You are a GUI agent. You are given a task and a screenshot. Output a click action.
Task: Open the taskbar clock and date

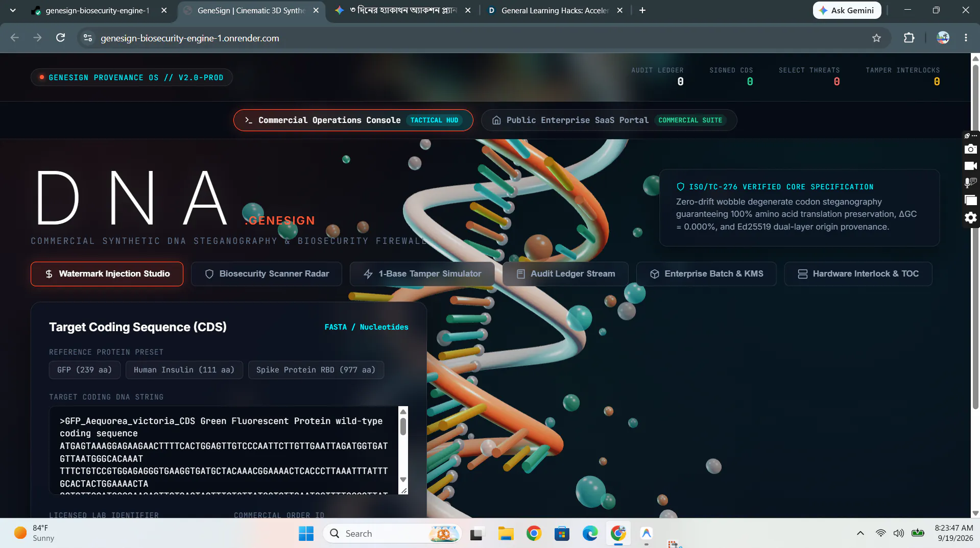[x=954, y=533]
